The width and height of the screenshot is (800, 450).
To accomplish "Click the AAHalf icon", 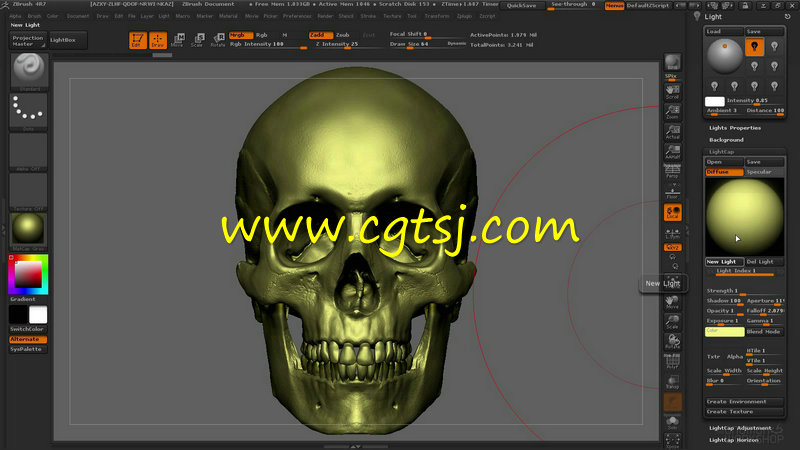I will pos(672,152).
